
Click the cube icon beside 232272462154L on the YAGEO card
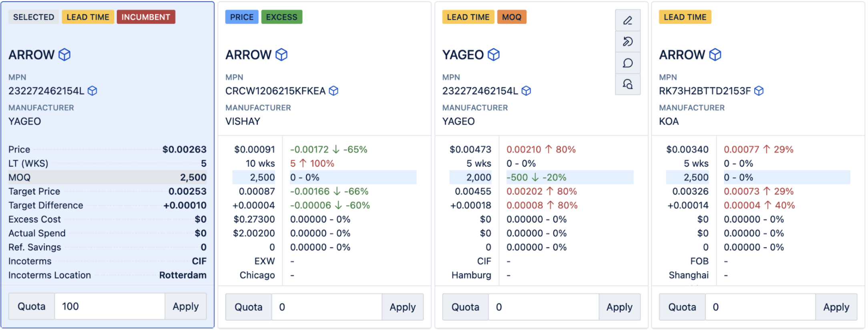pyautogui.click(x=526, y=91)
